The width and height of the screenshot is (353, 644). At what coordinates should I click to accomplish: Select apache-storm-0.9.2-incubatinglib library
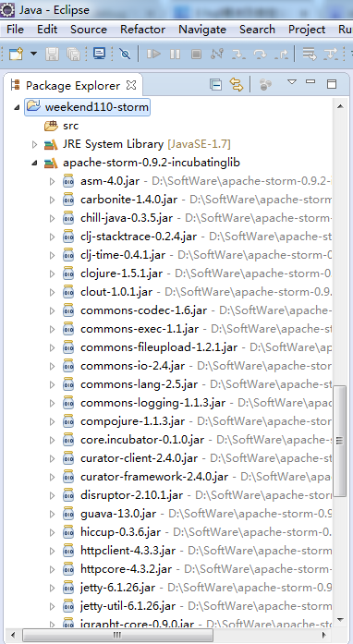click(x=152, y=163)
